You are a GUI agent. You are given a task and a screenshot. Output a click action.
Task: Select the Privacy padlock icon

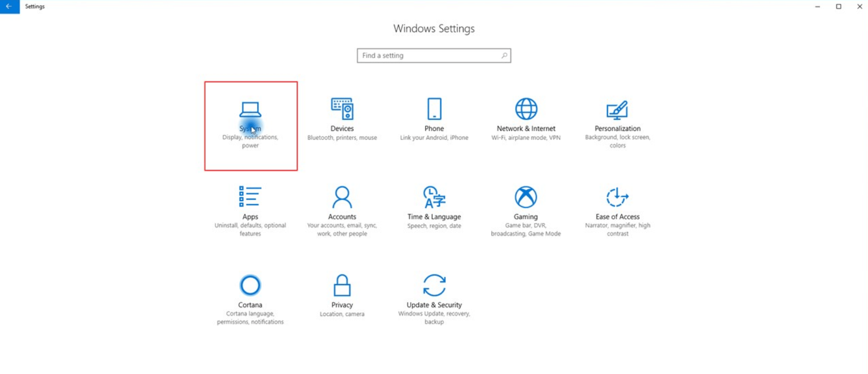342,285
